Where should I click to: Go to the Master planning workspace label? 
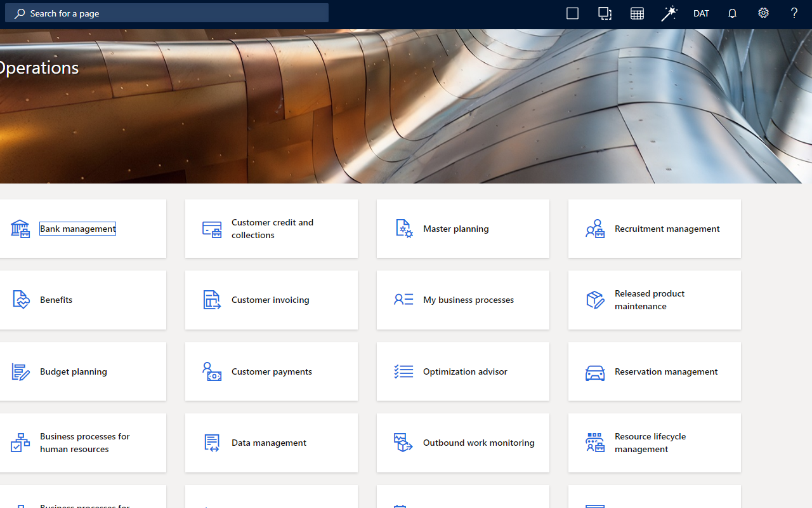point(456,229)
